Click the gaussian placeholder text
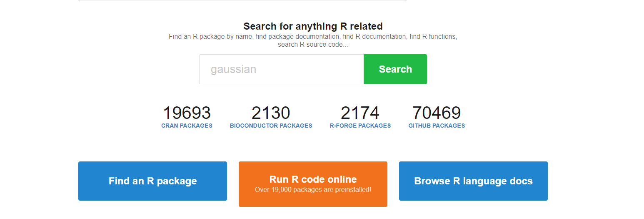The width and height of the screenshot is (644, 219). click(233, 69)
